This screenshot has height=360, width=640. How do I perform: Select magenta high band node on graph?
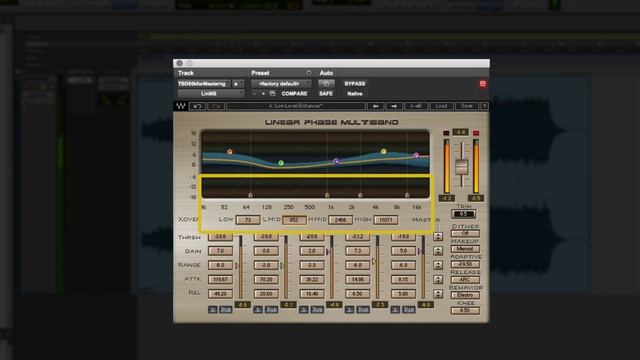tap(416, 156)
